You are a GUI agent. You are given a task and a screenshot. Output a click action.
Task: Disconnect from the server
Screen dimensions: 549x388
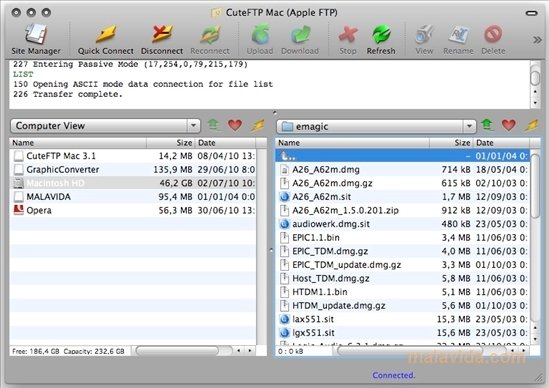point(162,39)
